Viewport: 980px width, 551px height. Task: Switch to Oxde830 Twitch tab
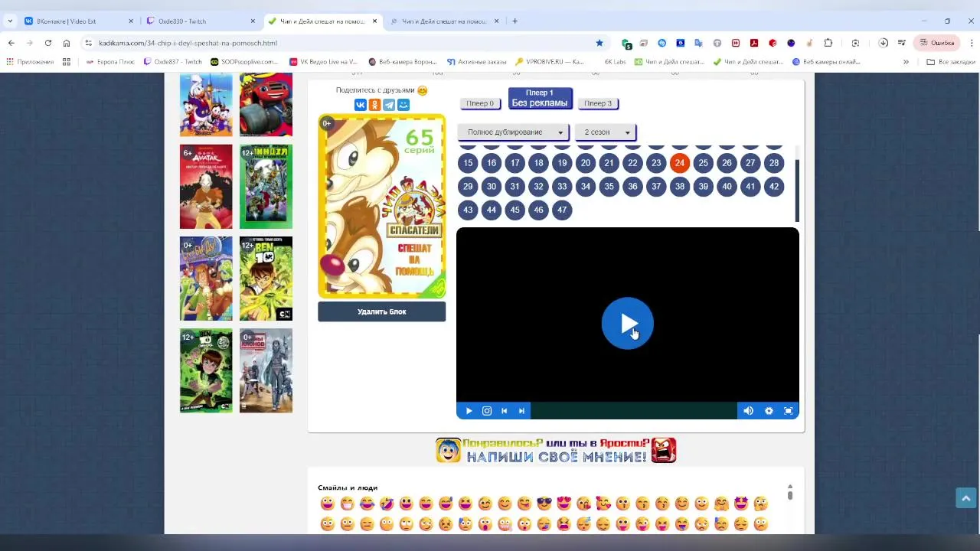tap(200, 21)
